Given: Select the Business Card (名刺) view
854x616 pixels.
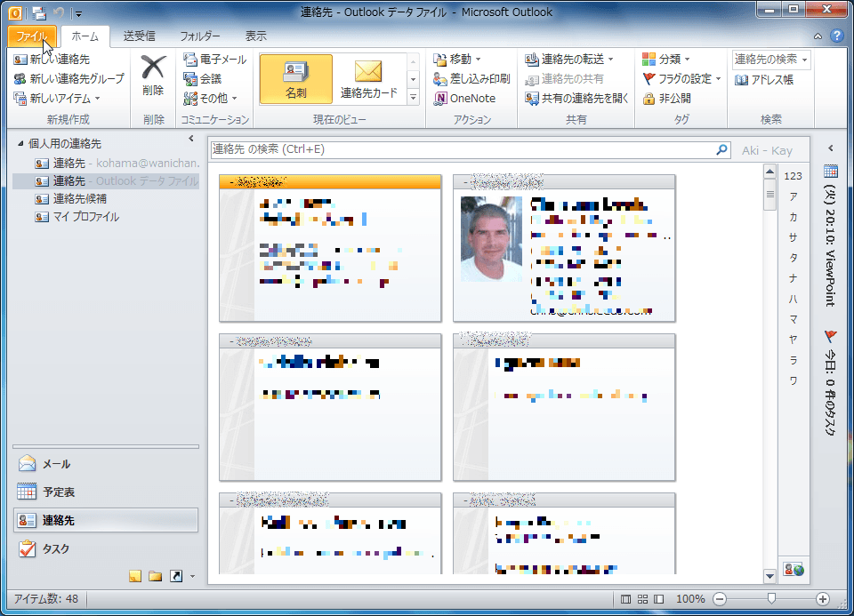Looking at the screenshot, I should tap(295, 79).
